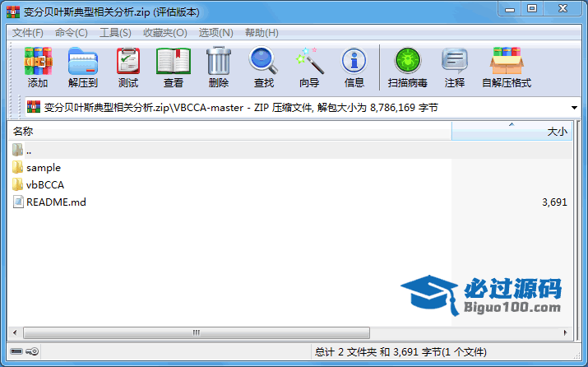Select the 'sample' folder name
Image resolution: width=588 pixels, height=367 pixels.
click(44, 168)
